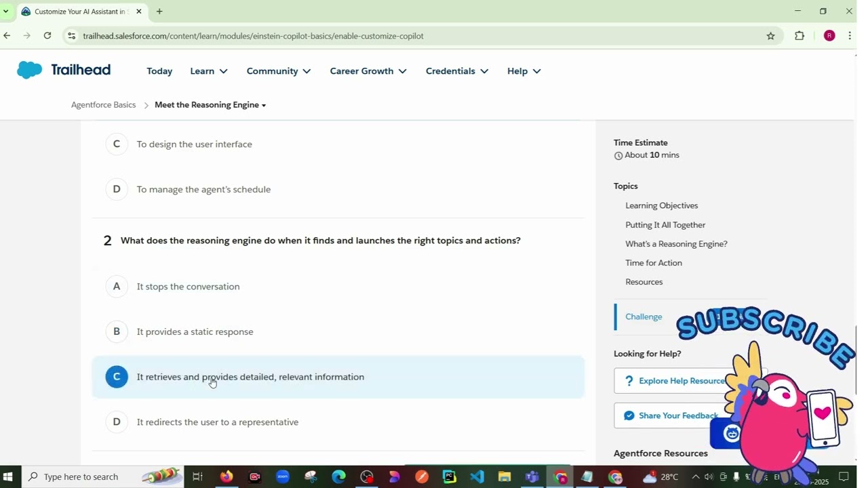Open Visual Studio Code from the taskbar

point(477,476)
